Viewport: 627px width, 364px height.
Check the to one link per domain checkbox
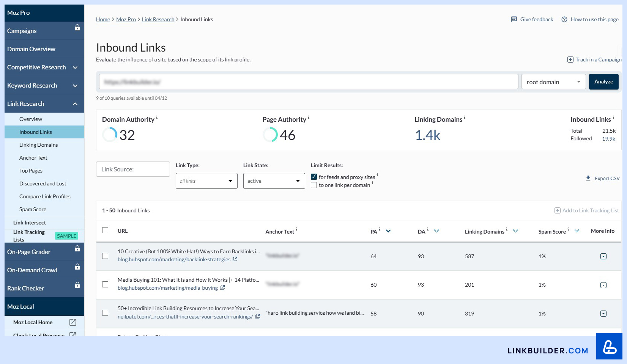pos(314,185)
